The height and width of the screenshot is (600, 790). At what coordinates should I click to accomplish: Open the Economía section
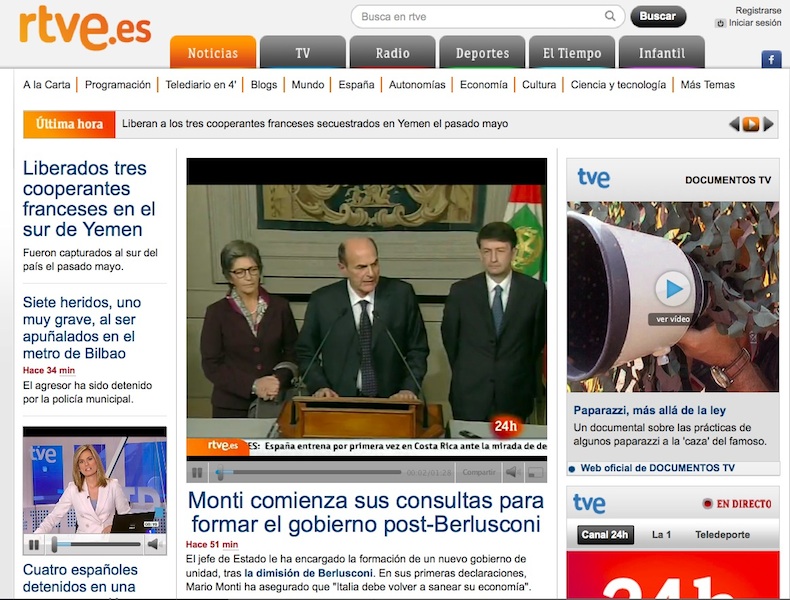[484, 85]
